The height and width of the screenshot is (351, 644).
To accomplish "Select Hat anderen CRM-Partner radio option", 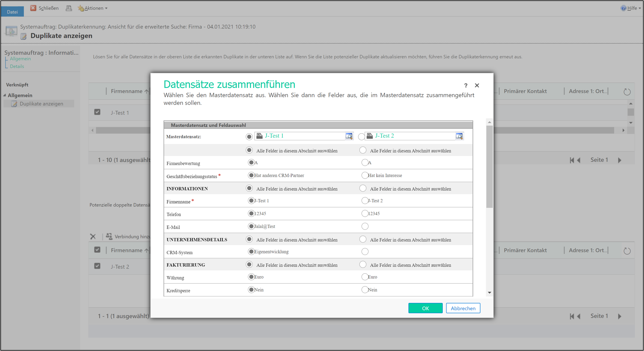I will click(251, 175).
